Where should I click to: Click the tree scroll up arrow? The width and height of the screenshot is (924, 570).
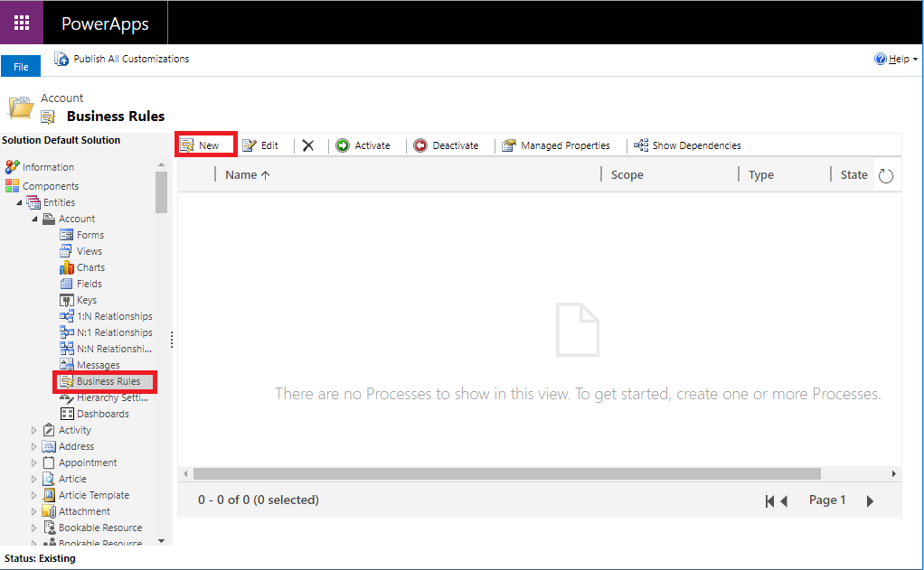162,164
